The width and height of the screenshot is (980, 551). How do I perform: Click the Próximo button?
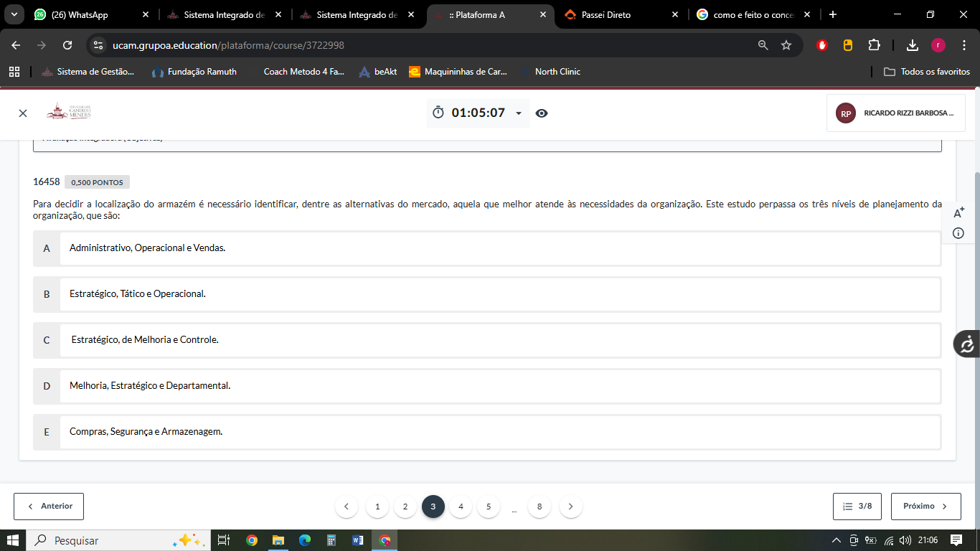(x=925, y=507)
